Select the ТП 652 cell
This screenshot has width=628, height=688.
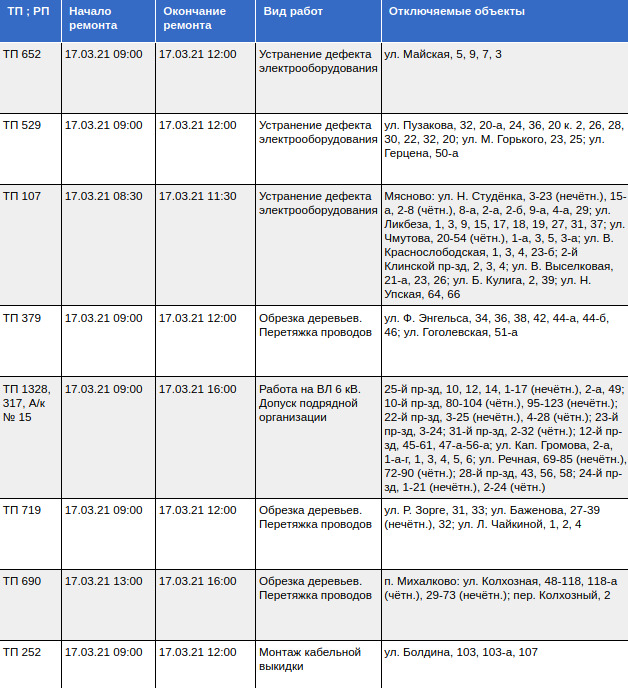22,54
